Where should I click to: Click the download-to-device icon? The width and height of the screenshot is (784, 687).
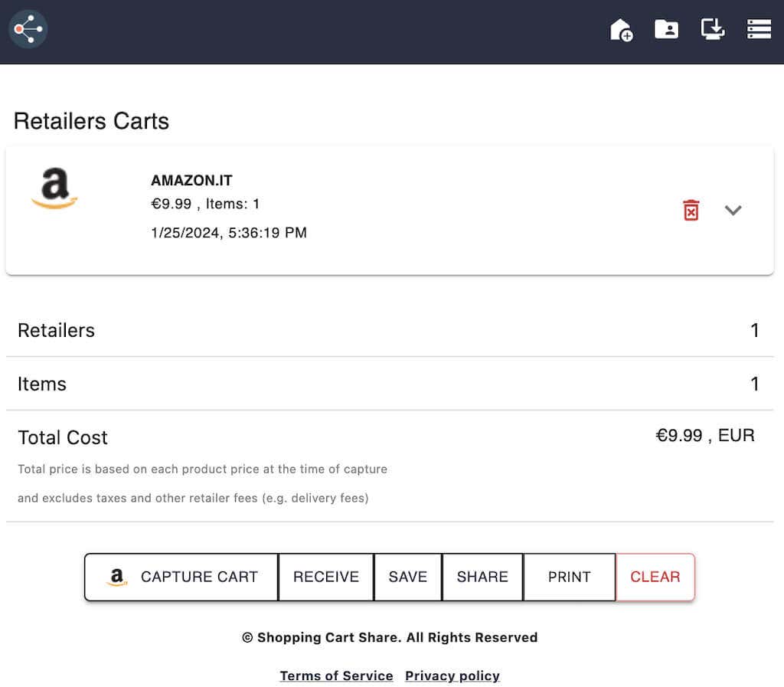click(712, 29)
